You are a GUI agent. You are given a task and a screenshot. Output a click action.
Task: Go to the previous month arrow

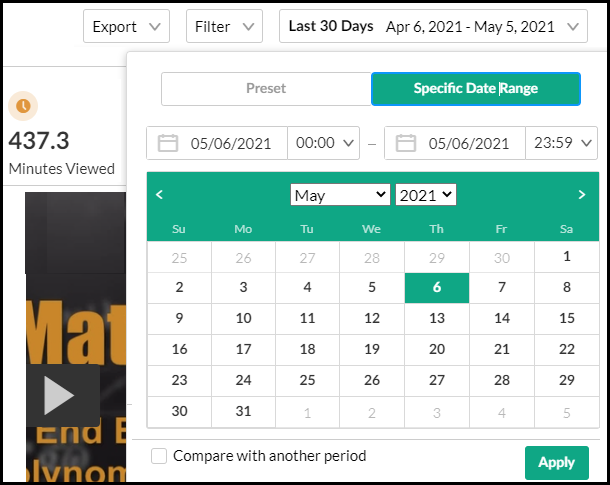tap(160, 195)
